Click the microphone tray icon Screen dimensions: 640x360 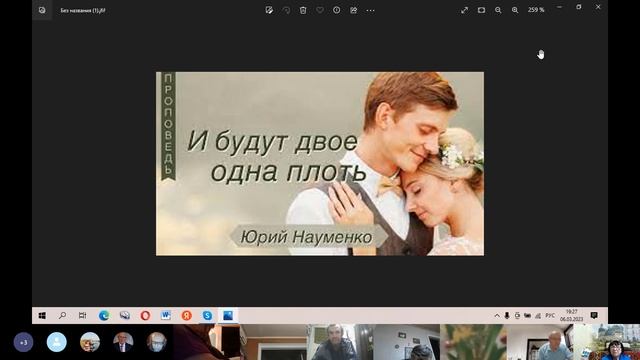click(507, 316)
